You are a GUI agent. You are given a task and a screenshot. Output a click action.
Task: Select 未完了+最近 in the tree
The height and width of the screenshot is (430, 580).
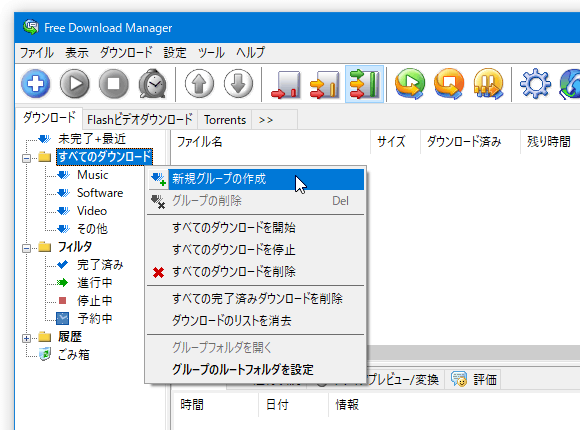tap(92, 139)
